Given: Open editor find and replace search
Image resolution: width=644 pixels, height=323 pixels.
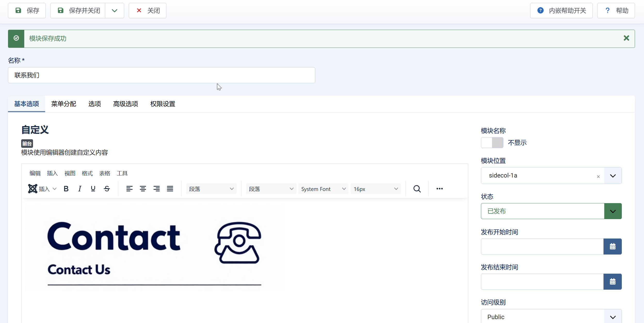Looking at the screenshot, I should (417, 189).
